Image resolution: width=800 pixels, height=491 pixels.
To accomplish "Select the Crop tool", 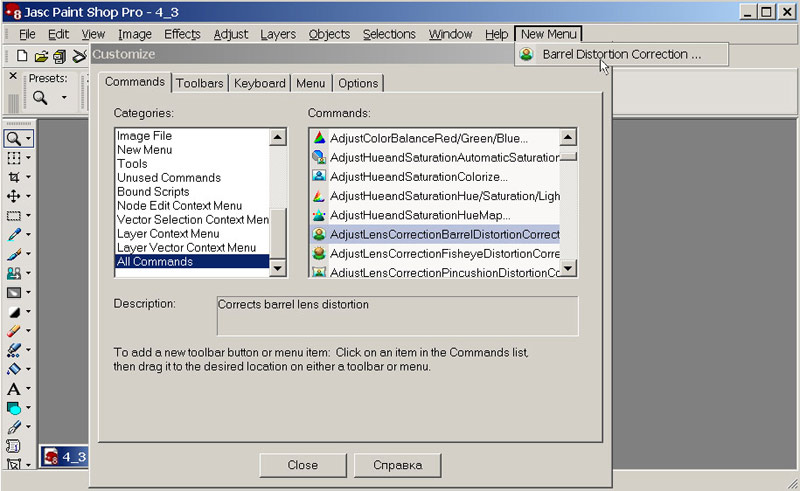I will coord(14,176).
